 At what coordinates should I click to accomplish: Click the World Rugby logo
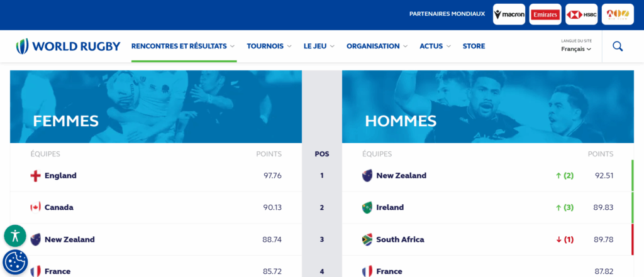point(68,46)
